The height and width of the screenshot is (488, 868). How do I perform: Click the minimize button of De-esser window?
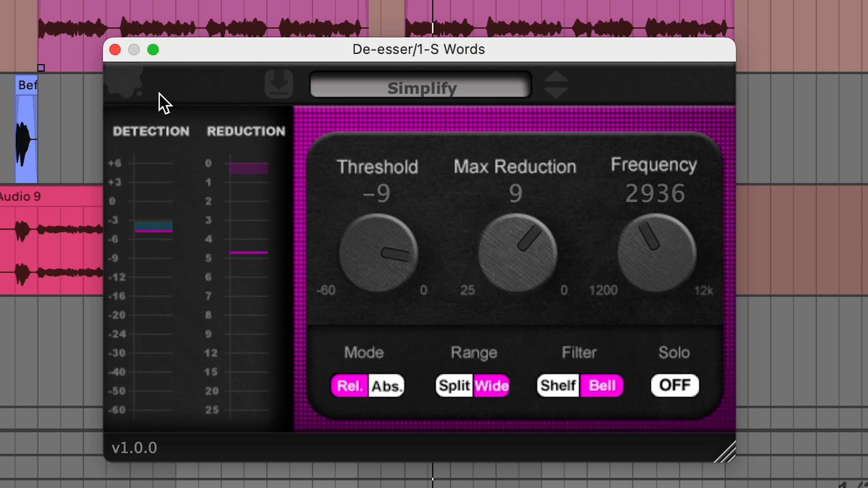(134, 50)
